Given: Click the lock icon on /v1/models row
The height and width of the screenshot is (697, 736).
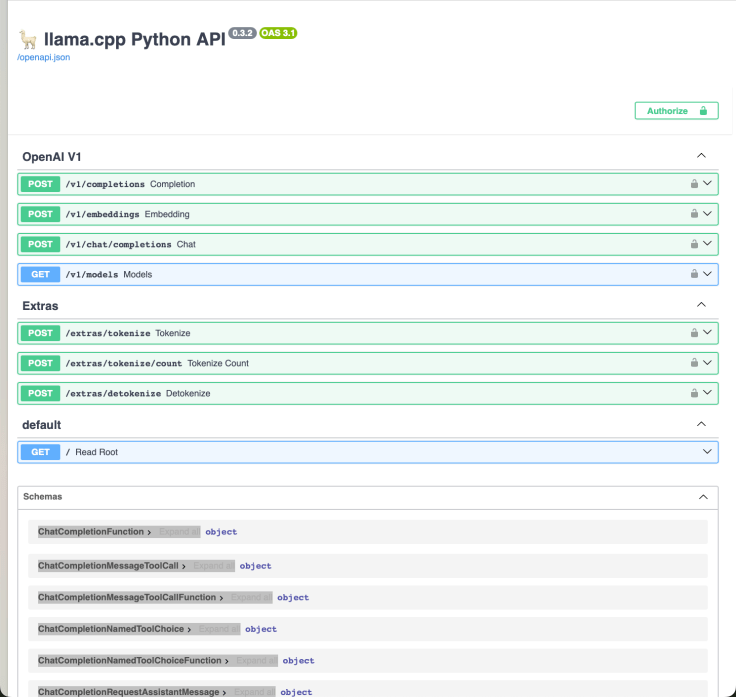Looking at the screenshot, I should point(694,274).
